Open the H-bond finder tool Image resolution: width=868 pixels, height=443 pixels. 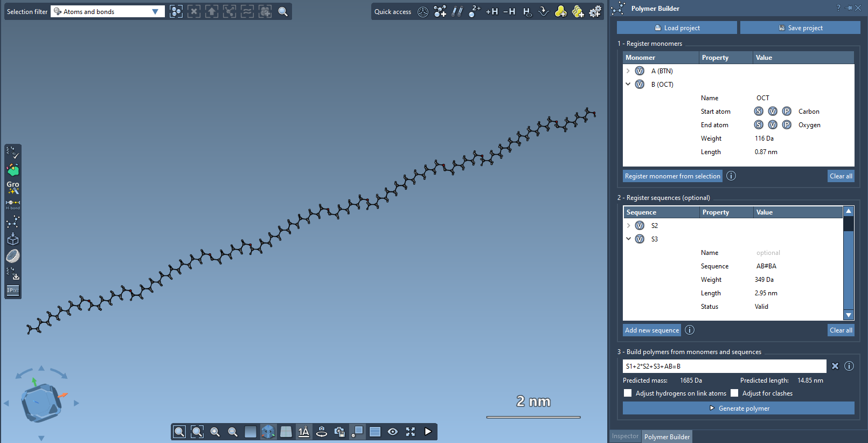13,204
